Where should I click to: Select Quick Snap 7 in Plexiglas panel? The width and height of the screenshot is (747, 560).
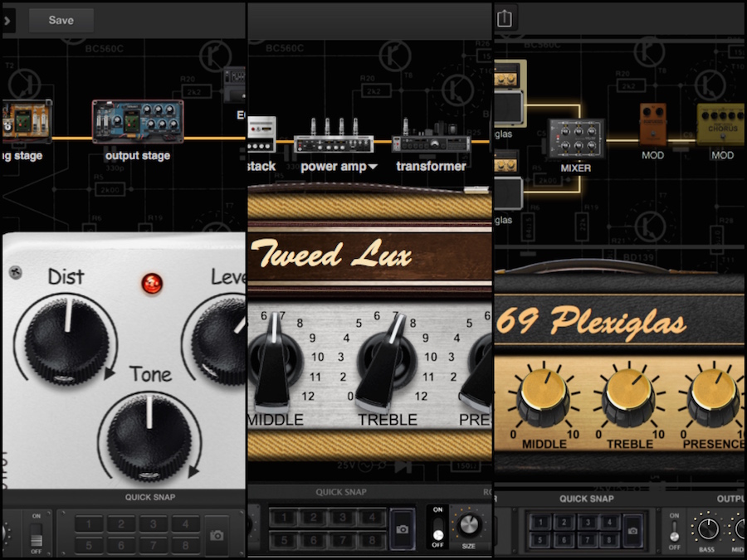[587, 539]
